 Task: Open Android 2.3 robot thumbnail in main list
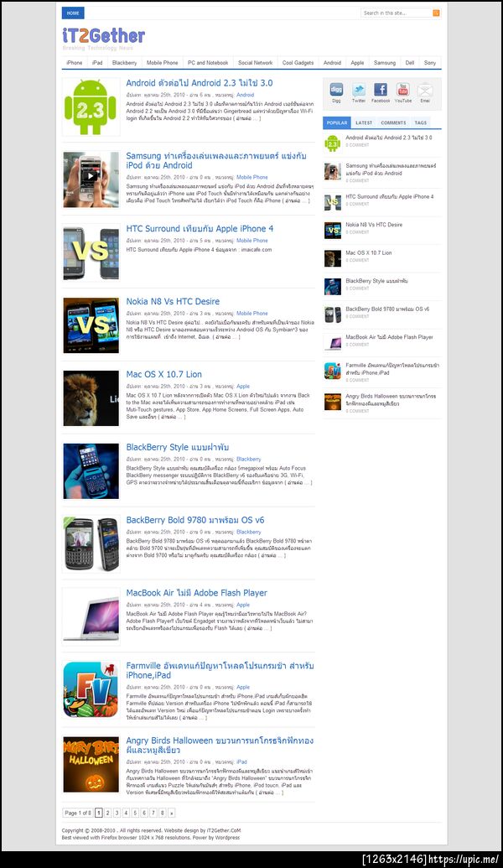coord(91,107)
